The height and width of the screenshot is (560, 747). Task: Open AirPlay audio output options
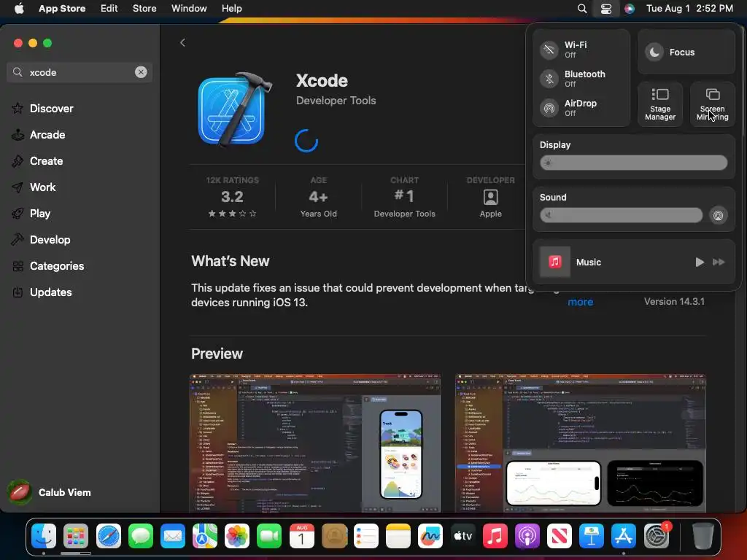click(718, 215)
